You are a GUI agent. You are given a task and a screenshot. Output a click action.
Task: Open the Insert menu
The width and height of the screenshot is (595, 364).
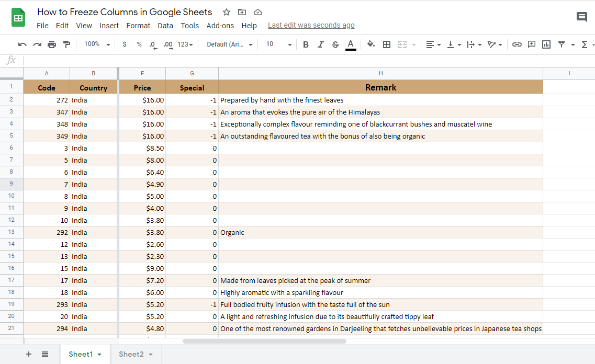[109, 26]
